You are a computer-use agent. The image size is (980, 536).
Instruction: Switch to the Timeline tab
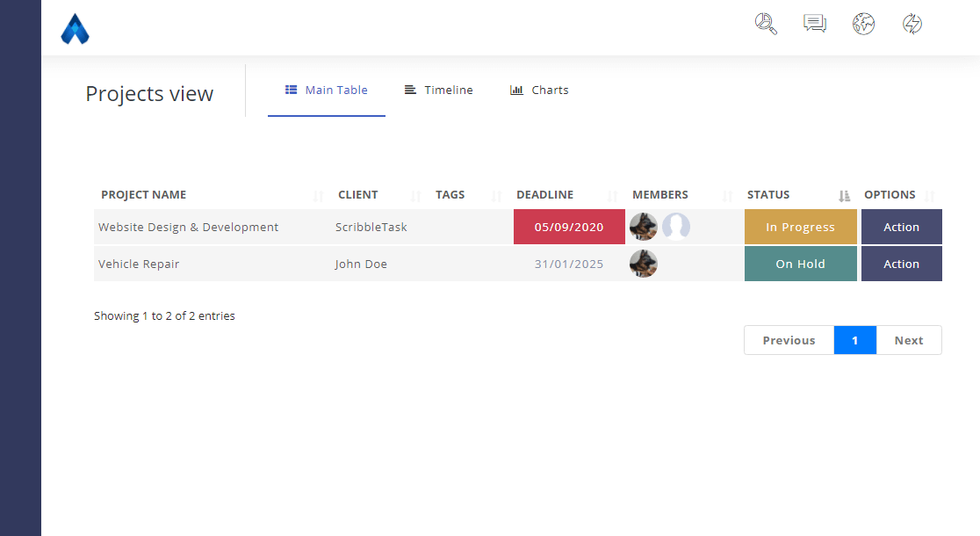point(448,89)
